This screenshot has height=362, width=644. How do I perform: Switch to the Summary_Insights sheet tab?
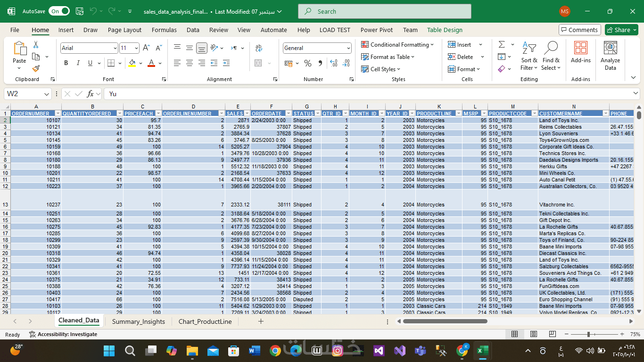(139, 321)
